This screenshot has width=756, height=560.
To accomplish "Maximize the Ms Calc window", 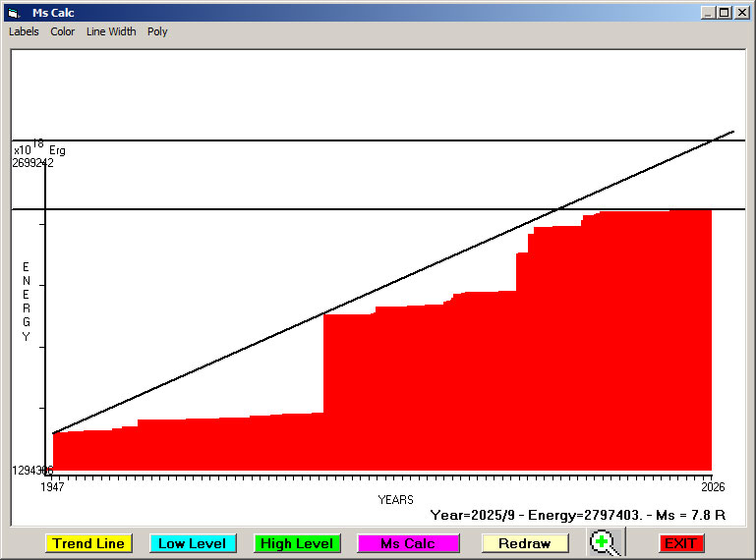I will [x=725, y=12].
